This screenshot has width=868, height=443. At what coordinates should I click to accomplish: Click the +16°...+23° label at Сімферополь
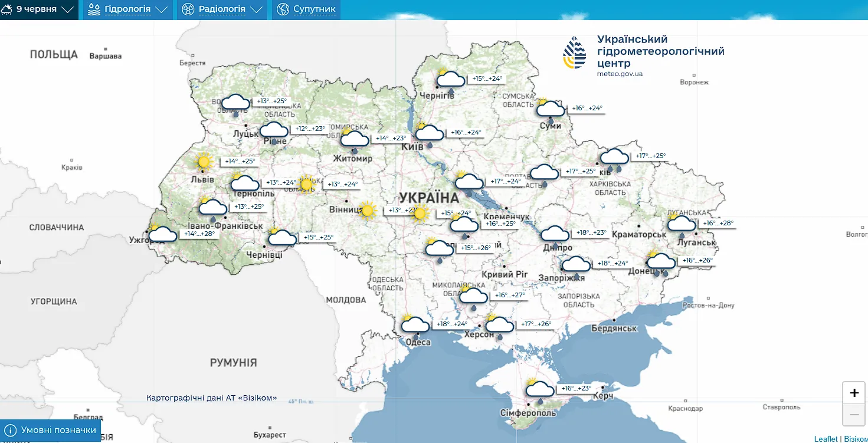pyautogui.click(x=577, y=388)
